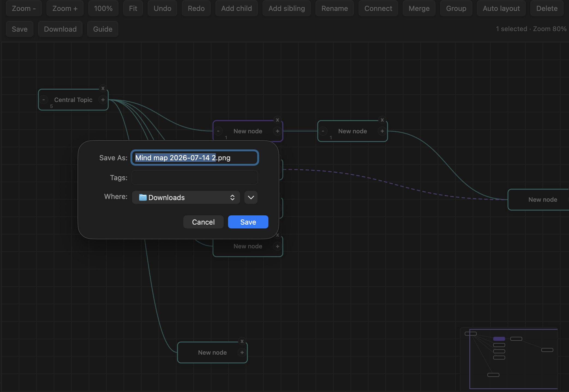The image size is (569, 392).
Task: Delete the selected node from the toolbar
Action: (x=547, y=8)
